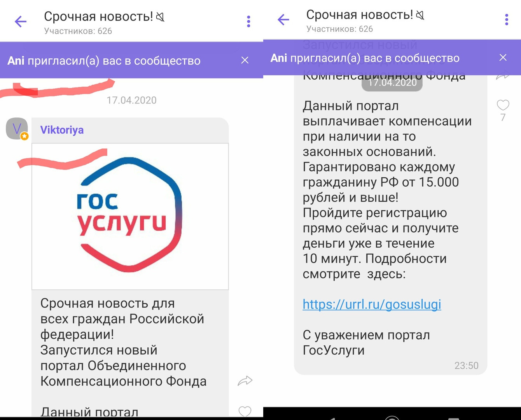Tap muted bell icon in left header
This screenshot has width=521, height=420.
pos(160,17)
